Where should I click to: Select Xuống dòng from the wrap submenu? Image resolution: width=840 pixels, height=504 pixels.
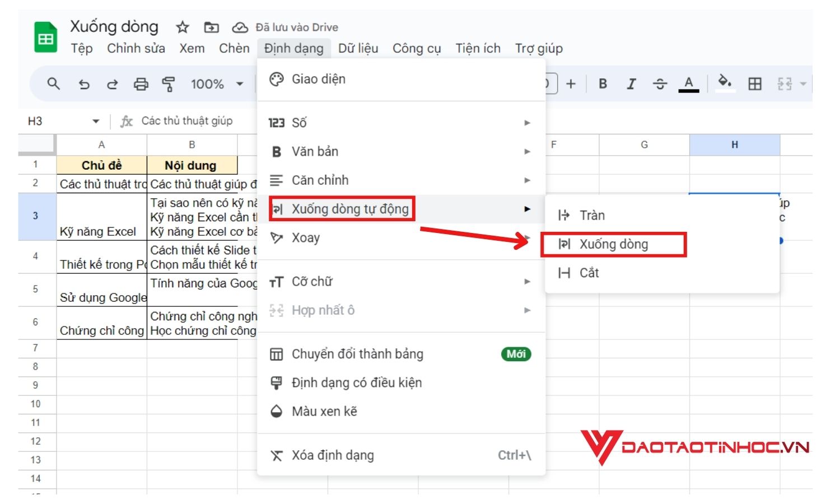[x=614, y=244]
